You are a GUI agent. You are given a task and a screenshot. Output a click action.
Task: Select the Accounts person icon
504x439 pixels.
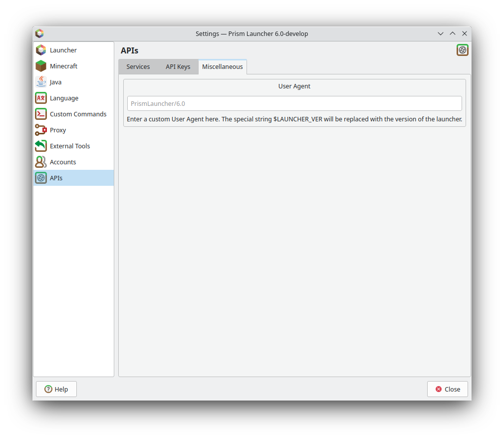tap(40, 162)
